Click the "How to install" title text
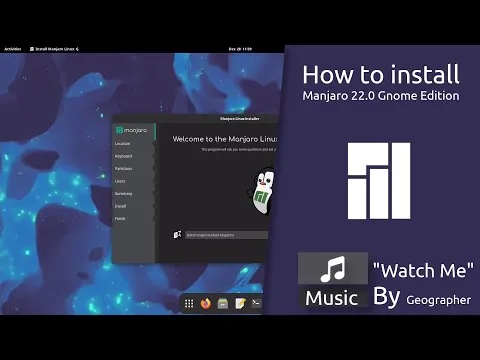Viewport: 480px width, 360px height. tap(381, 74)
